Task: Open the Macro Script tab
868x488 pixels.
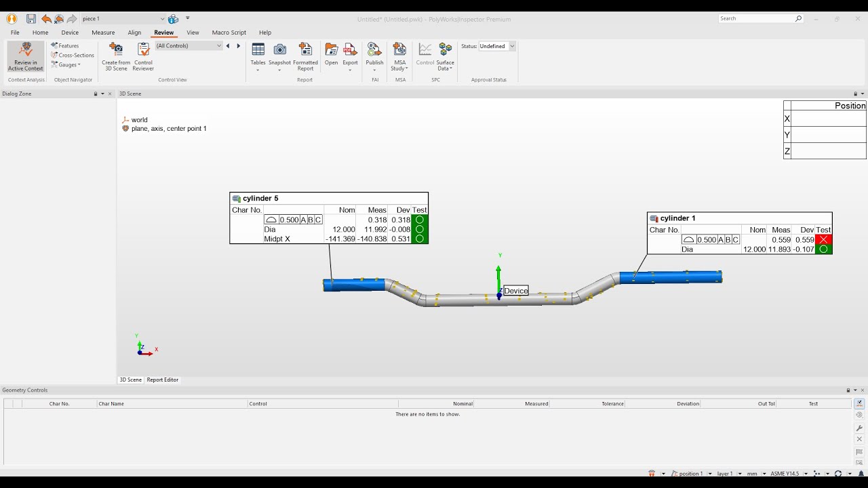Action: tap(229, 33)
